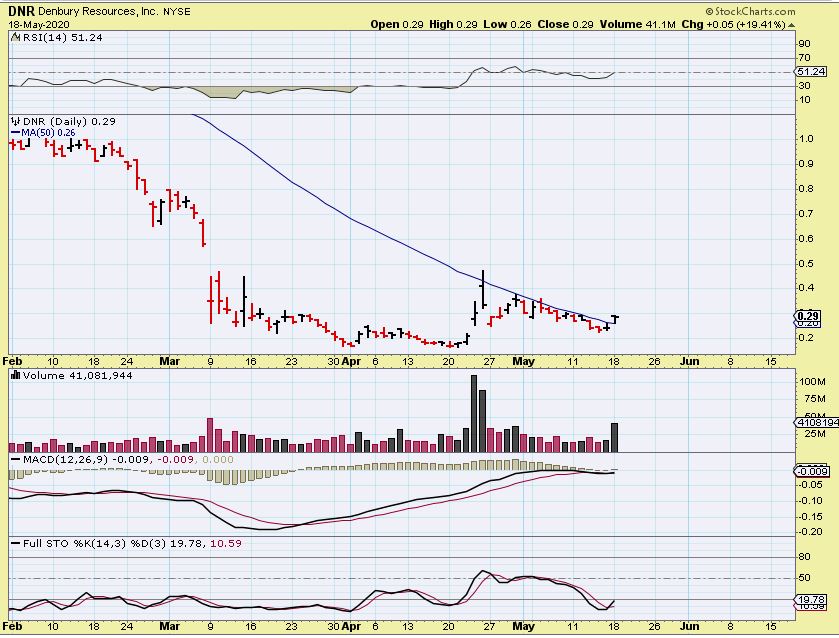Image resolution: width=839 pixels, height=638 pixels.
Task: Click the Low 0.26 value in the header
Action: (507, 25)
